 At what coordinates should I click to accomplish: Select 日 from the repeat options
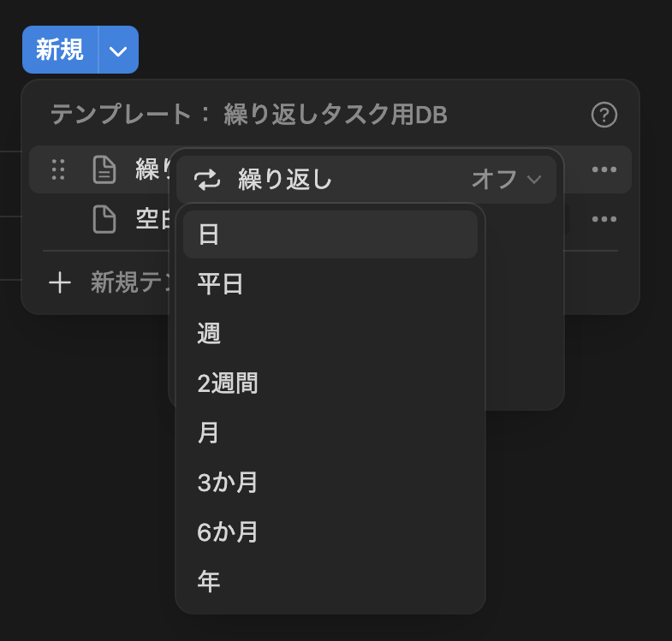330,234
